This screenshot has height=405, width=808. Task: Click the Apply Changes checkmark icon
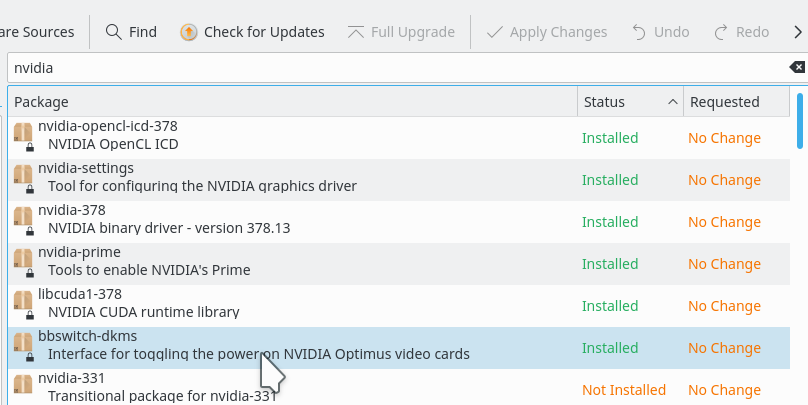pos(495,32)
